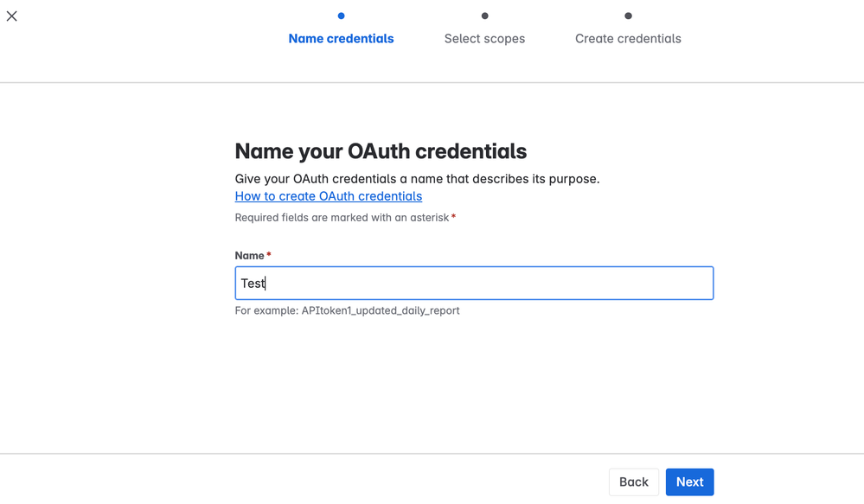Proceed with the blue Next button

(x=689, y=482)
